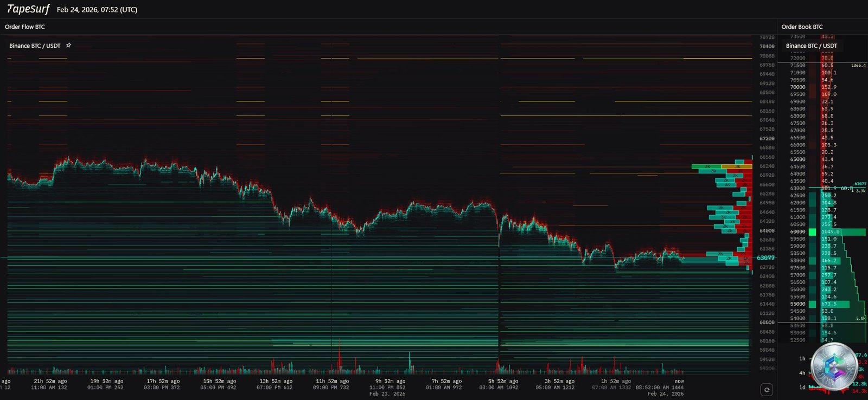Select the 4h volume timeframe row

point(822,373)
